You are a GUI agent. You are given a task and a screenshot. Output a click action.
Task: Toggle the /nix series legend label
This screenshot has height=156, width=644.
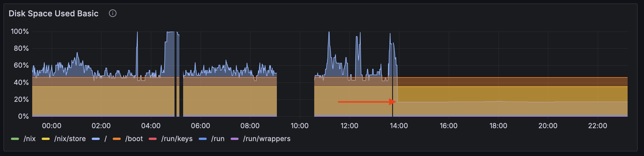point(30,139)
